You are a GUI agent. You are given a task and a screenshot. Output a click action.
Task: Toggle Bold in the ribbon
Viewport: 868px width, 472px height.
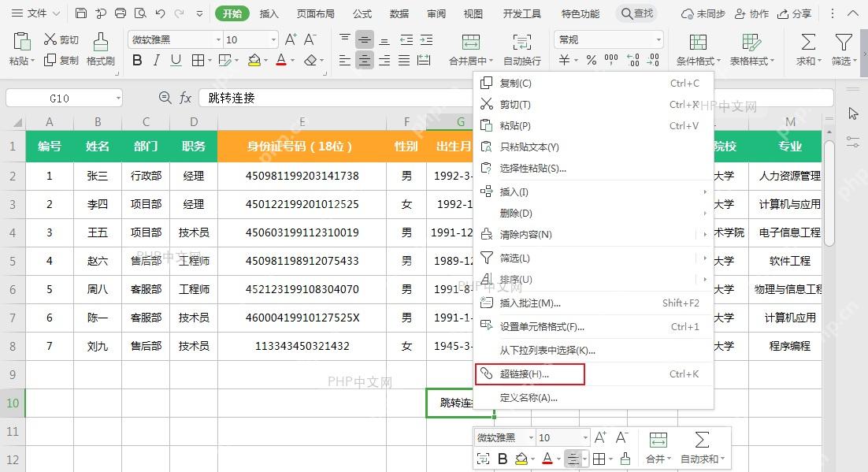coord(137,61)
